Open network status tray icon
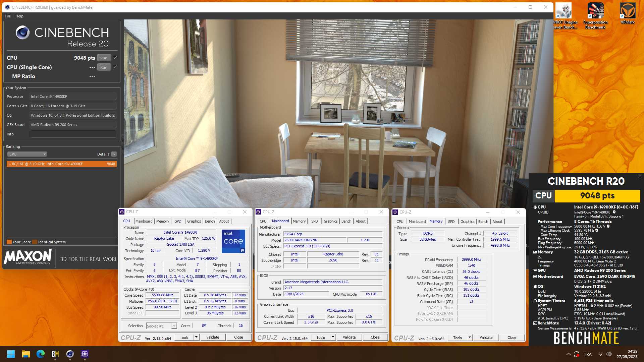The width and height of the screenshot is (644, 362). 601,354
